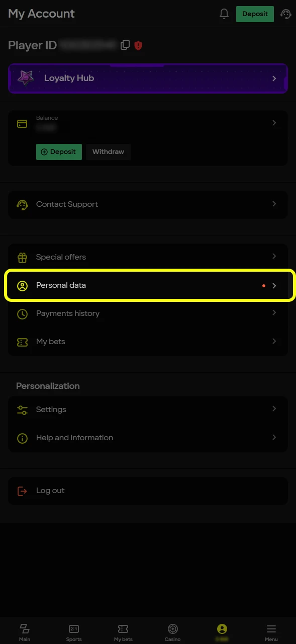296x644 pixels.
Task: Expand the Personal data section
Action: pos(148,285)
